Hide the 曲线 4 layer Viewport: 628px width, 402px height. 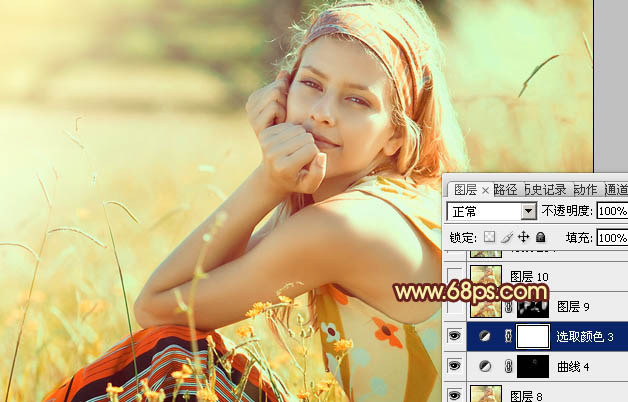454,366
